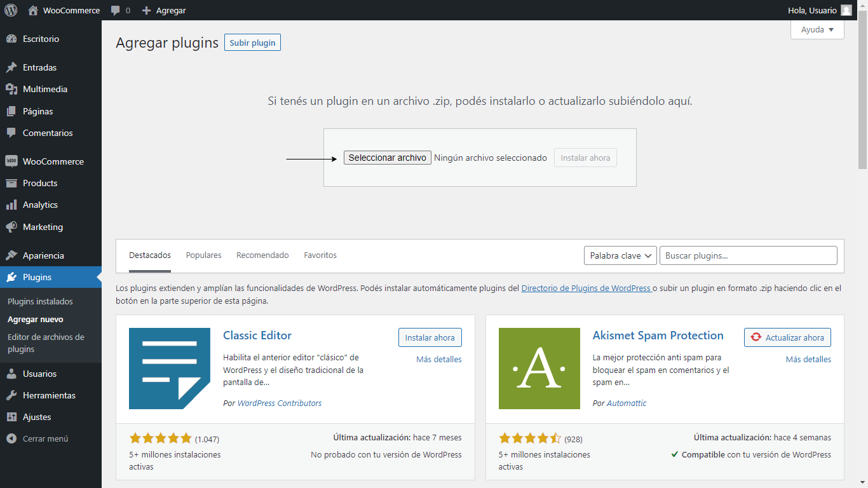Open WordPress Contributors author link
The height and width of the screenshot is (488, 868).
pyautogui.click(x=280, y=403)
